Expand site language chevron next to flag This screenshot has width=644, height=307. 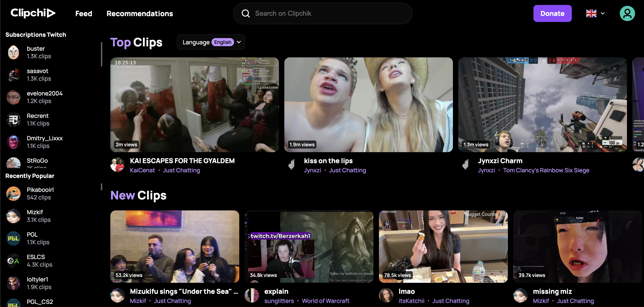[603, 13]
